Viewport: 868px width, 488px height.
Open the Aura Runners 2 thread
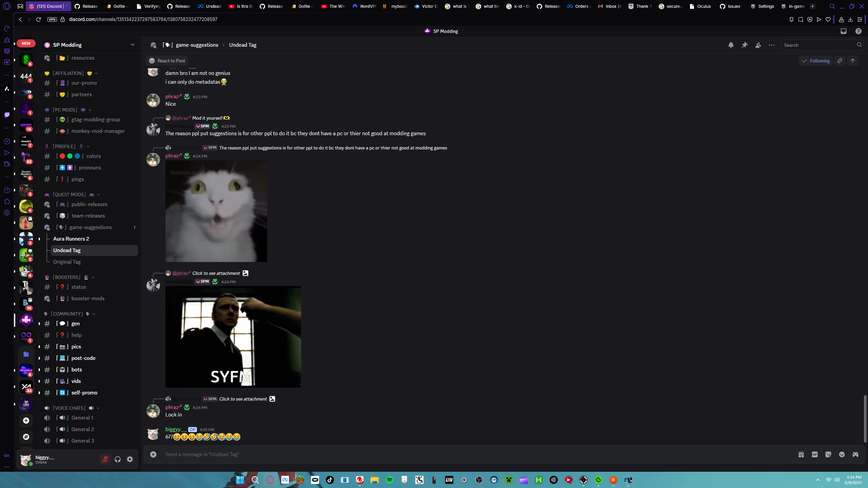71,239
